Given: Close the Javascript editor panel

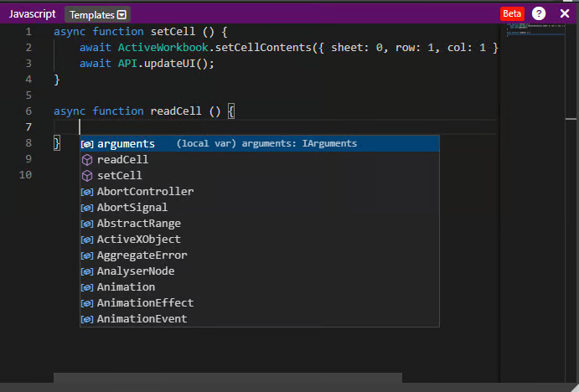Looking at the screenshot, I should pyautogui.click(x=563, y=13).
